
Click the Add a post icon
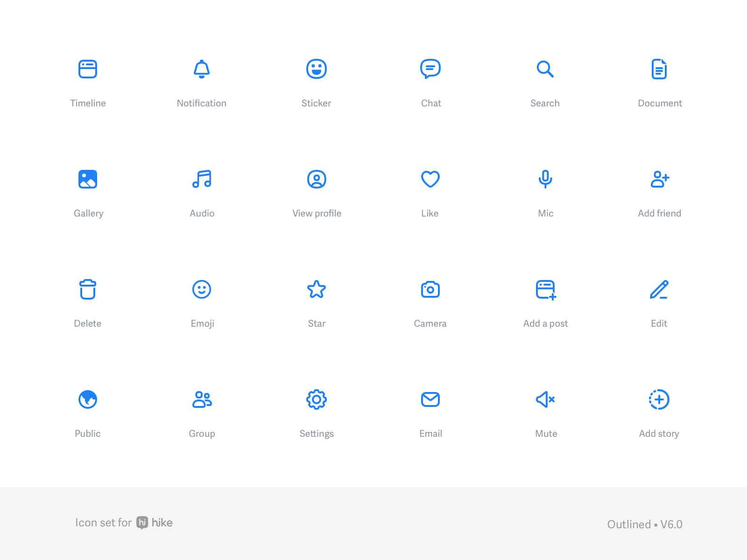click(546, 290)
